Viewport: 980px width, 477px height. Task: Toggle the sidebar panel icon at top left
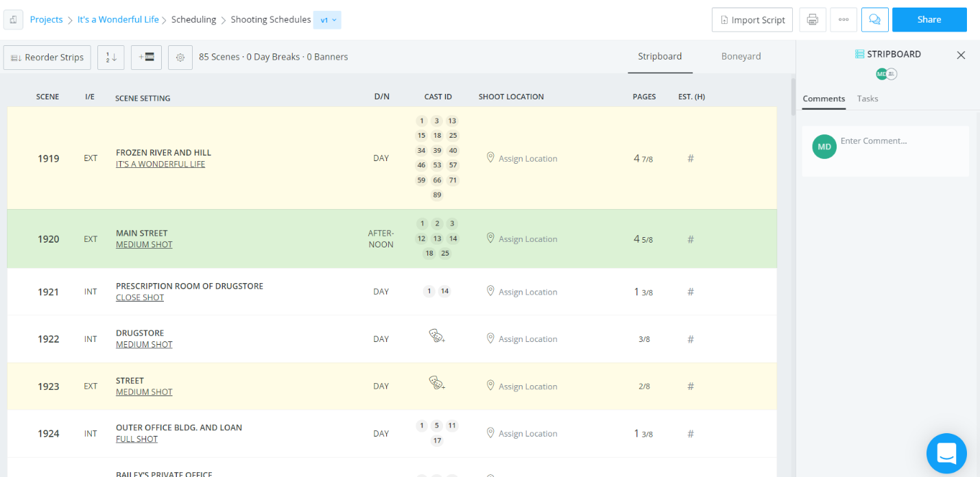click(x=13, y=19)
